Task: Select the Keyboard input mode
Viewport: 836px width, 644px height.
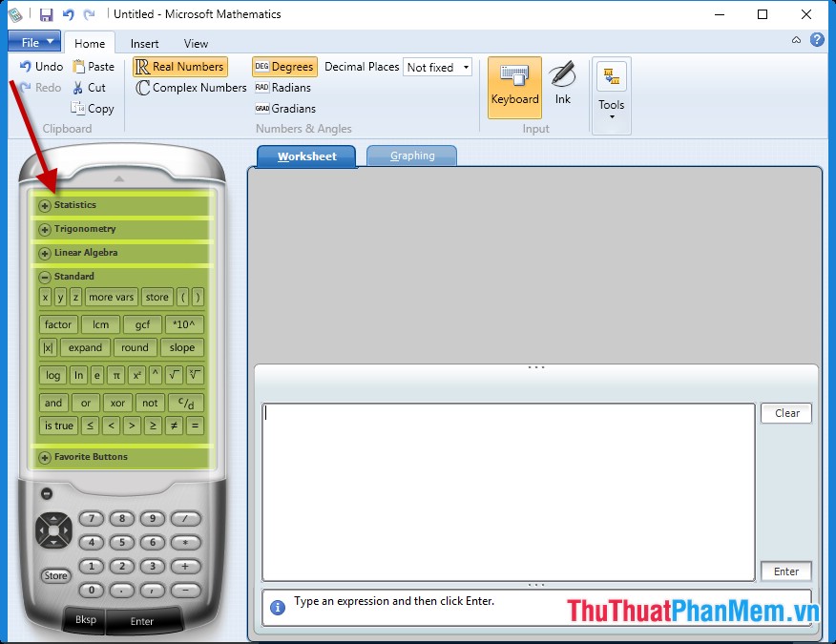Action: tap(514, 88)
